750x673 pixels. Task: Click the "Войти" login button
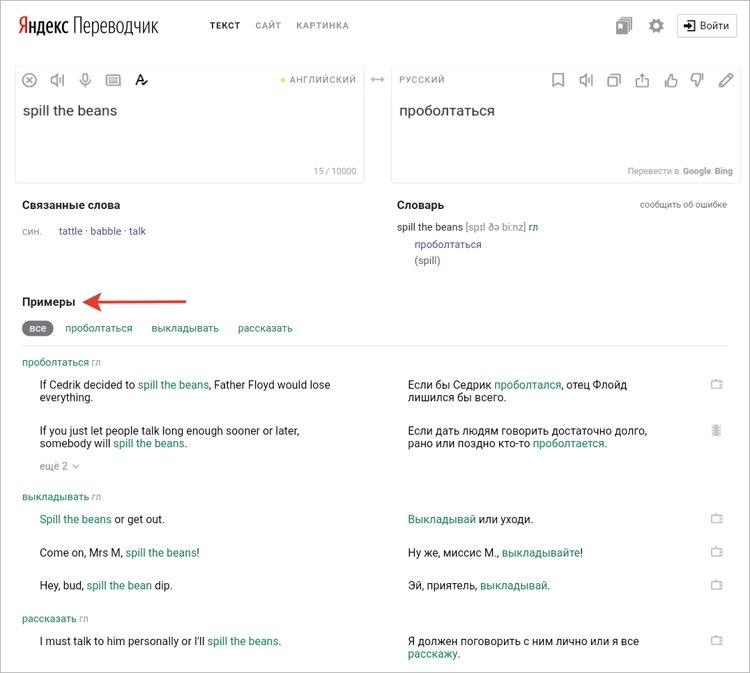coord(706,25)
